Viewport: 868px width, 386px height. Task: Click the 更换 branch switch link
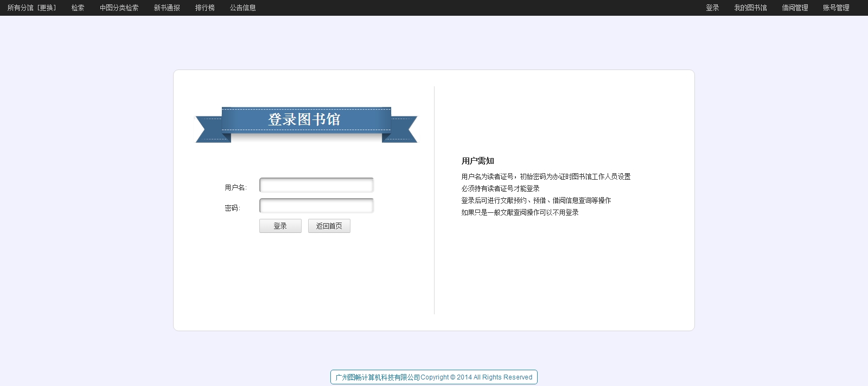[47, 8]
